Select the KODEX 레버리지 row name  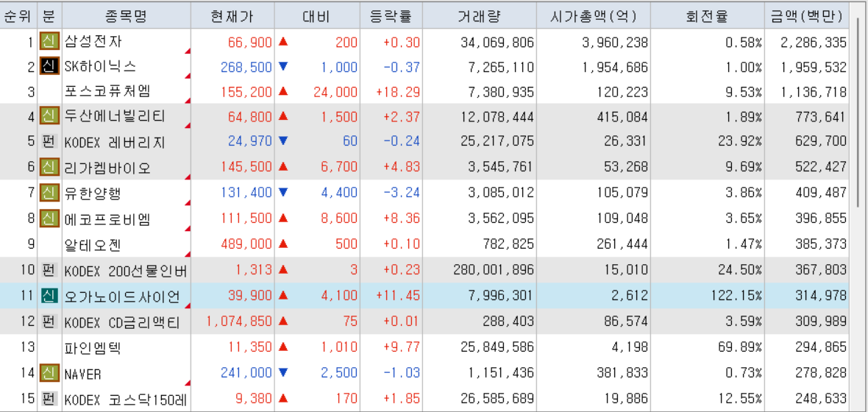click(114, 143)
